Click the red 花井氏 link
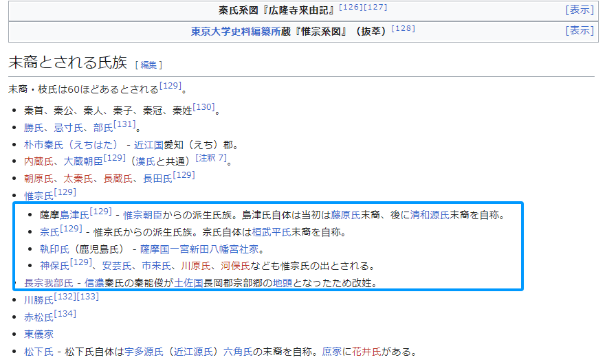Screen dimensions: 607x364 tap(366, 352)
